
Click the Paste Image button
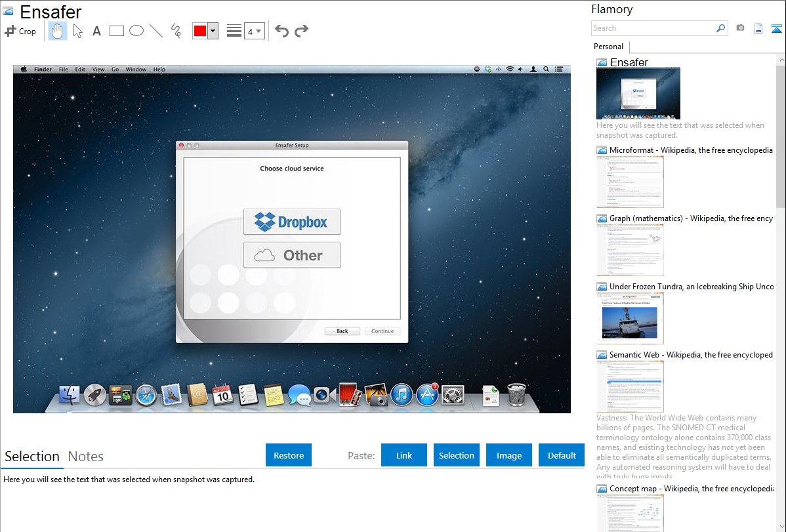(x=508, y=455)
